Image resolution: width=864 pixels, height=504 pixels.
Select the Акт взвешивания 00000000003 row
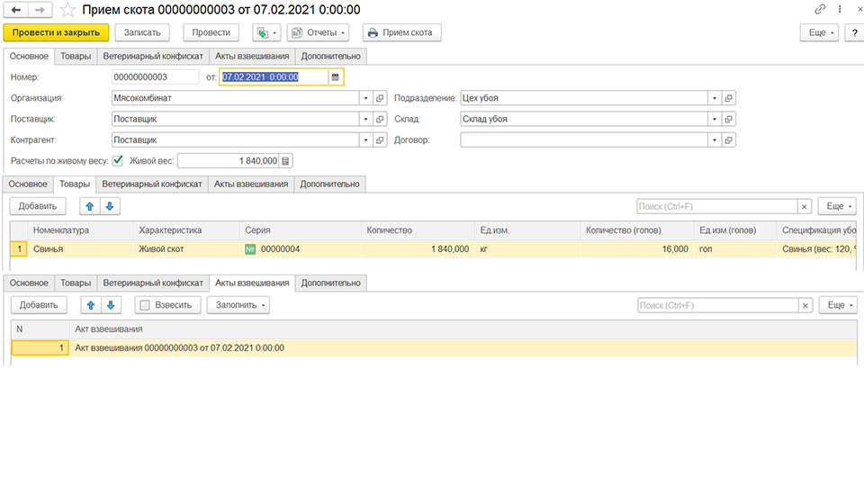pos(434,348)
